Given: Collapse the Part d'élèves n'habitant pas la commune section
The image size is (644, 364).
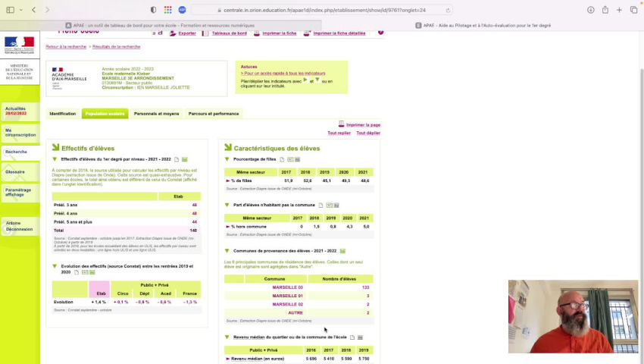Looking at the screenshot, I should [227, 206].
